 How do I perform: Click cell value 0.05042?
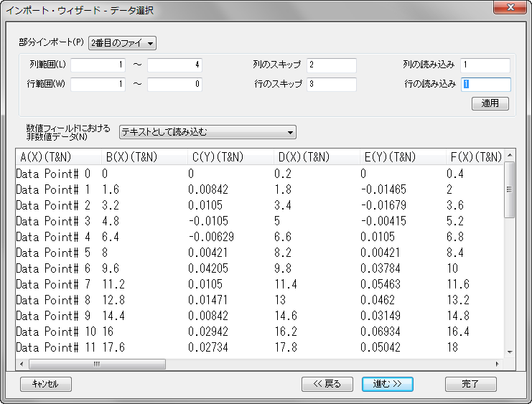click(x=381, y=347)
